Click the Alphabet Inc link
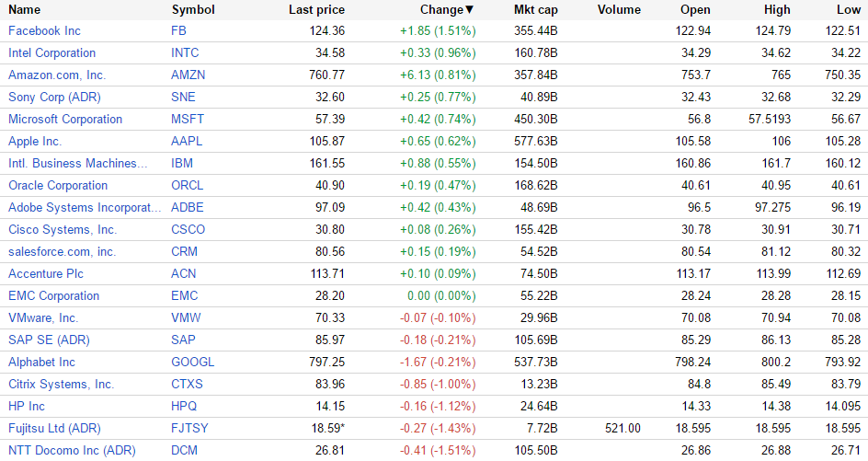This screenshot has width=868, height=461. [41, 363]
